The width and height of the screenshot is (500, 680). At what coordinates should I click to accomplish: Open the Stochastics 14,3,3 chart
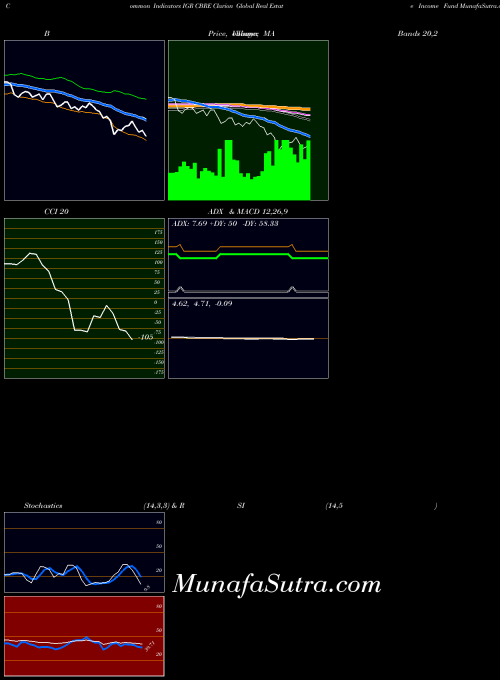pyautogui.click(x=85, y=552)
